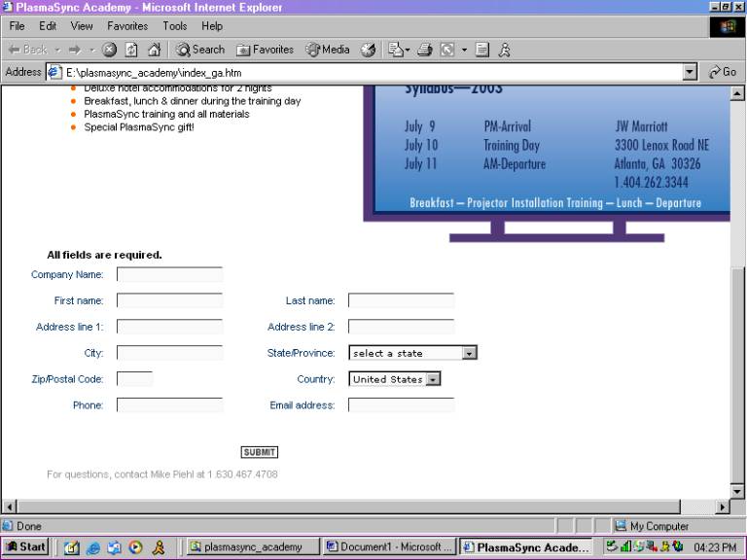Click the Windows logo throbber icon
The width and height of the screenshot is (747, 560).
727,26
